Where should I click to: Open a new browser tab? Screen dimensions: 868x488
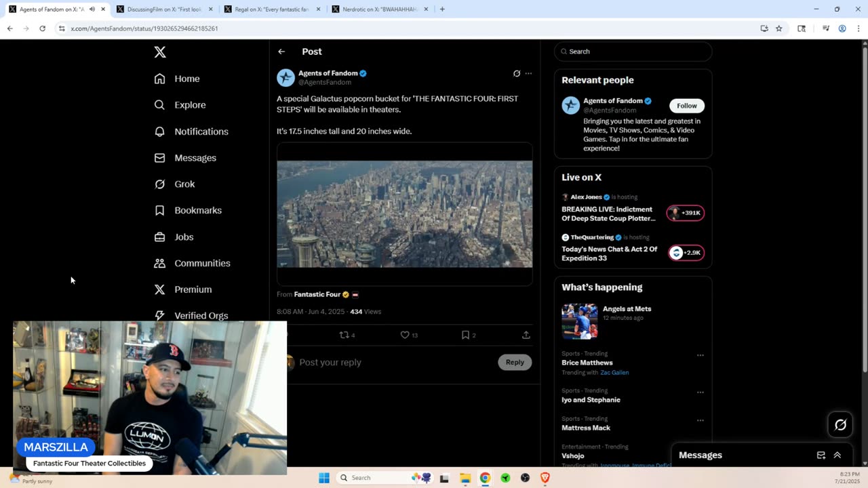tap(442, 9)
